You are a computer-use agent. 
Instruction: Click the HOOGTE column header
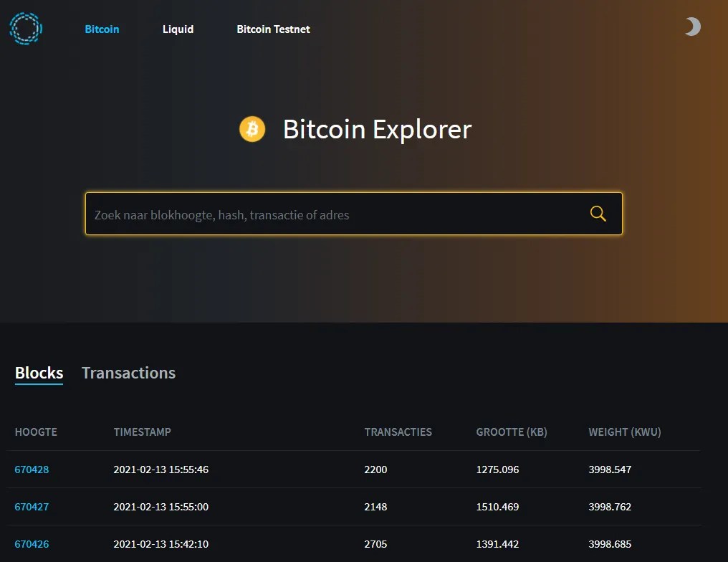(36, 432)
